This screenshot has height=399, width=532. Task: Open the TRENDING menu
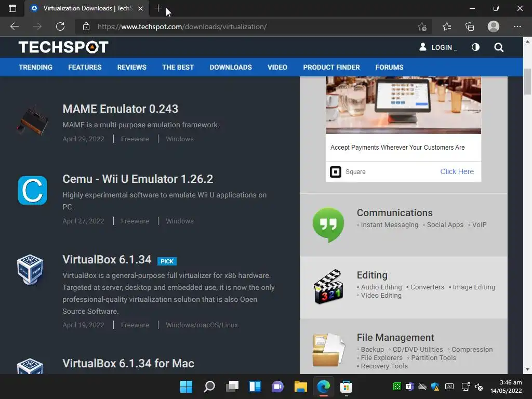[36, 67]
